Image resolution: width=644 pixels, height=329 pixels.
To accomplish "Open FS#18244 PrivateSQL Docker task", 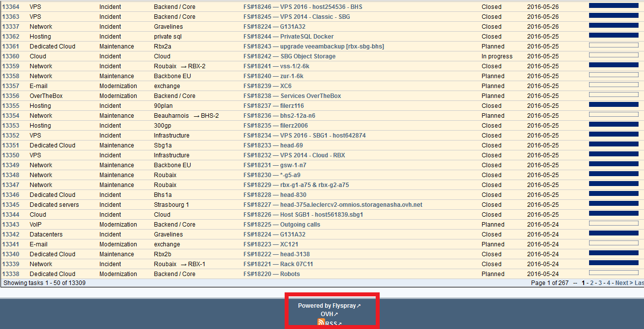I will (288, 37).
